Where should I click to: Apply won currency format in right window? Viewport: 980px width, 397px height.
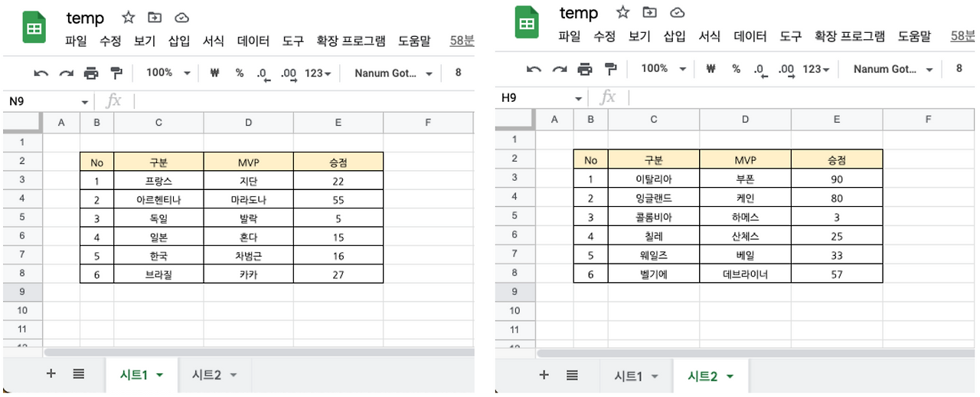710,68
